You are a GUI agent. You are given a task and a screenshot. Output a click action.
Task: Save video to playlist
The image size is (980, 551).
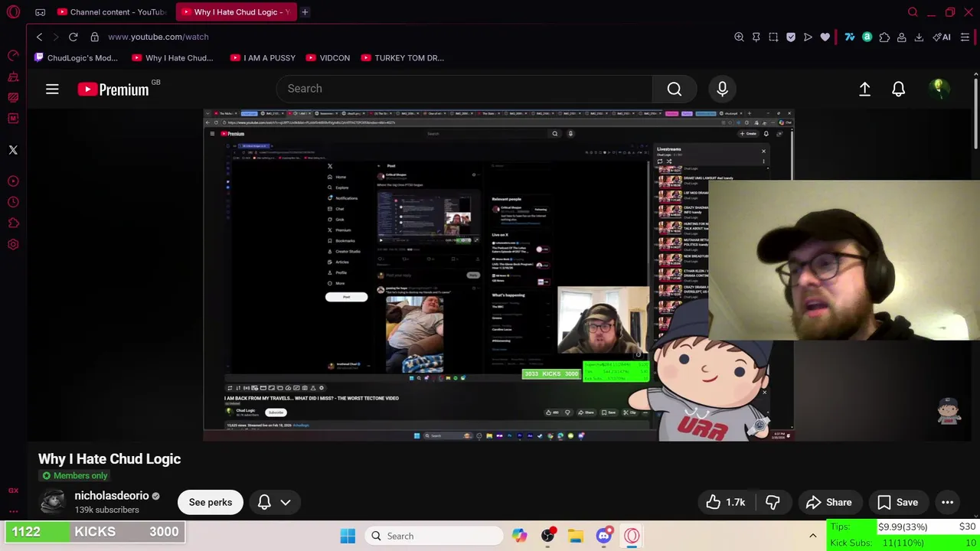coord(897,502)
